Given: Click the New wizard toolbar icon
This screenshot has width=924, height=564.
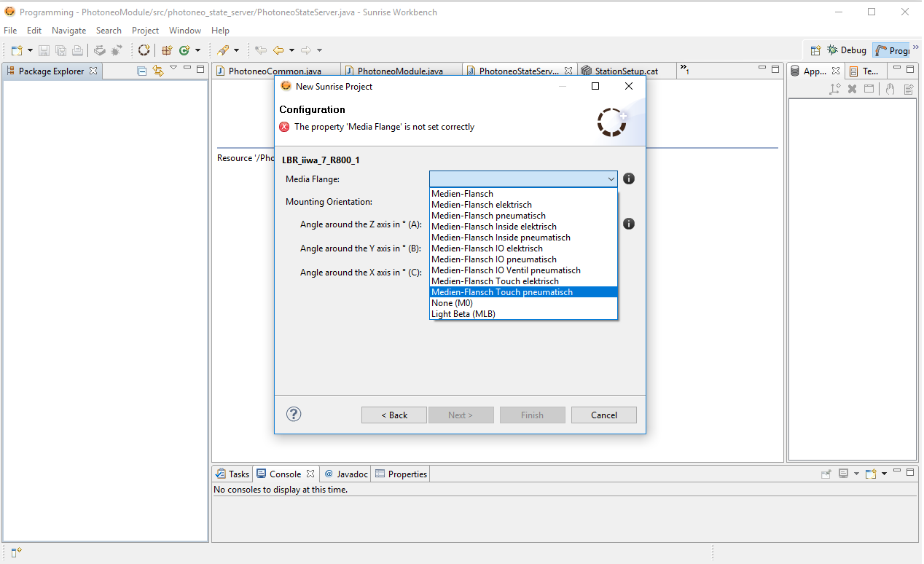Looking at the screenshot, I should pyautogui.click(x=16, y=50).
